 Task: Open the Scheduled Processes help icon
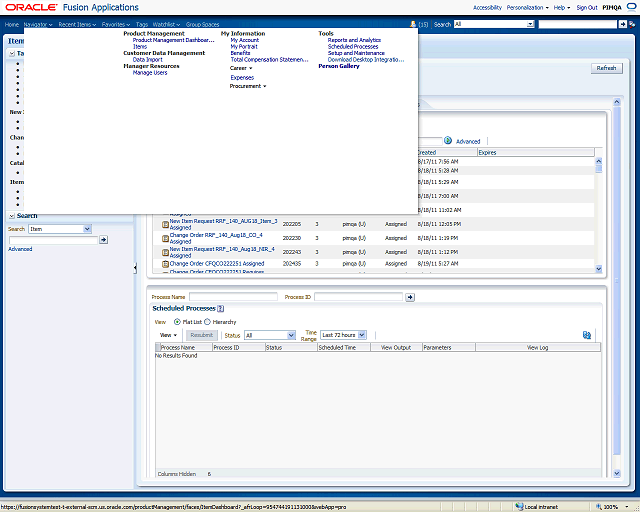tap(221, 309)
